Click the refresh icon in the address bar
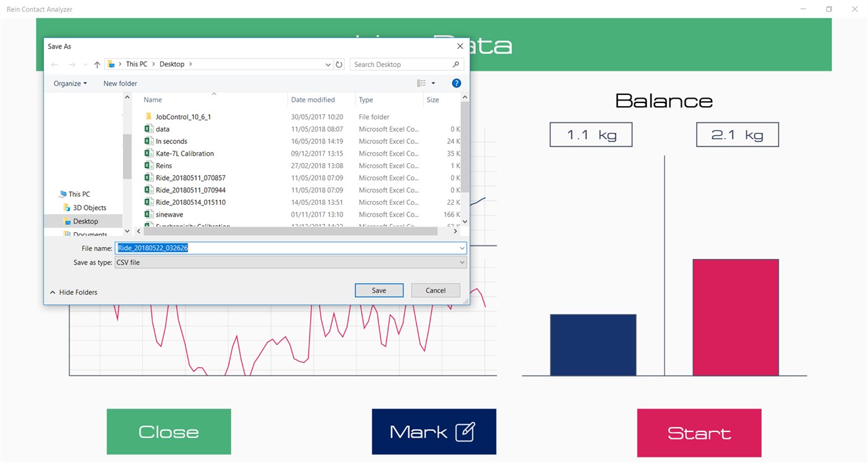This screenshot has height=463, width=868. [x=339, y=64]
